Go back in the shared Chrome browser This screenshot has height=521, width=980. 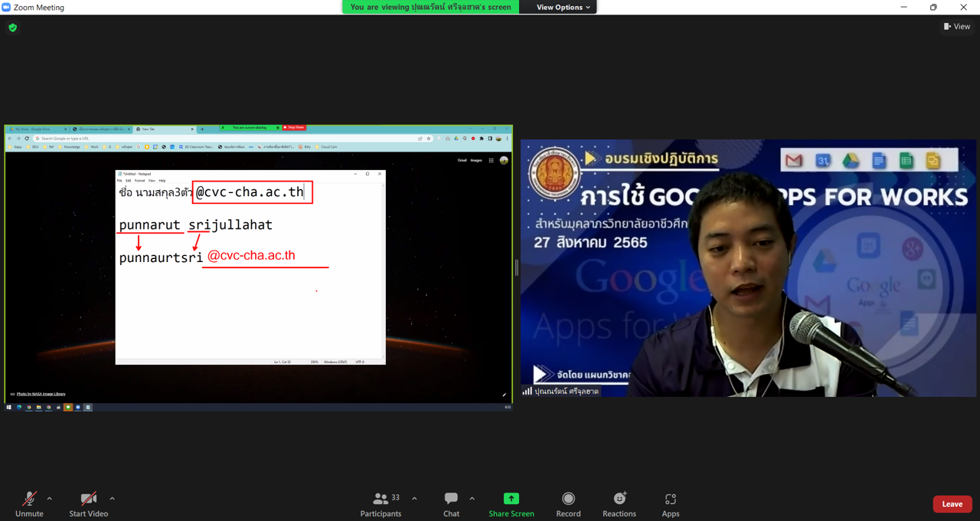(x=9, y=139)
